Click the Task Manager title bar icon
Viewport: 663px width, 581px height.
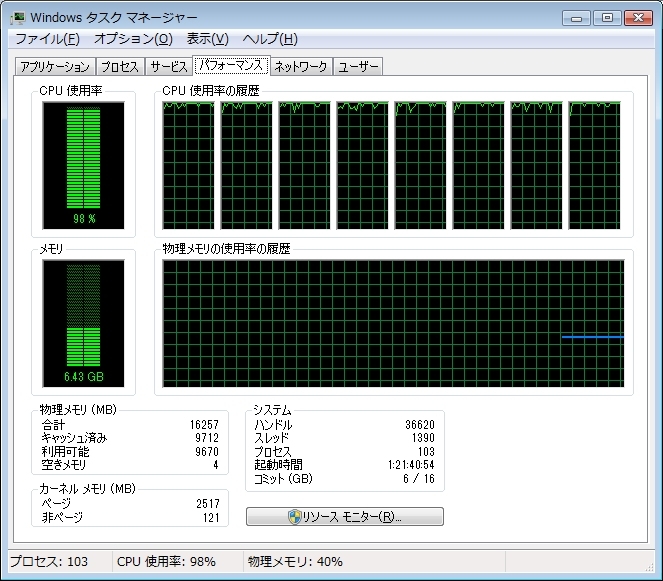point(18,18)
